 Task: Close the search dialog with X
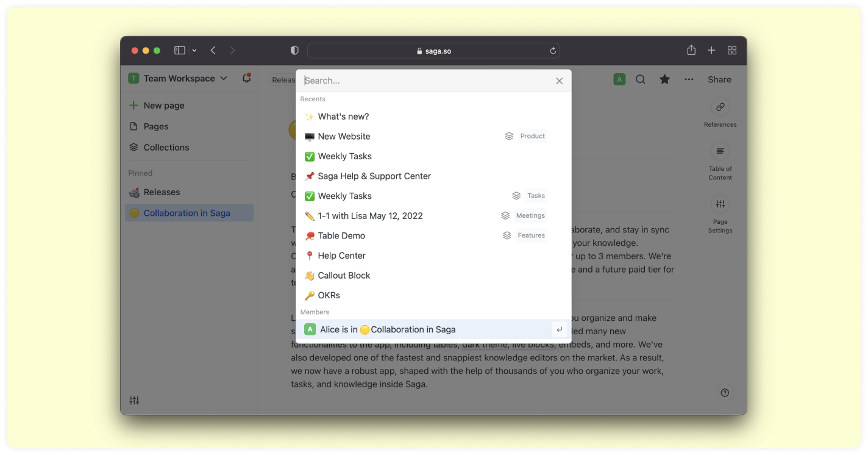click(559, 81)
